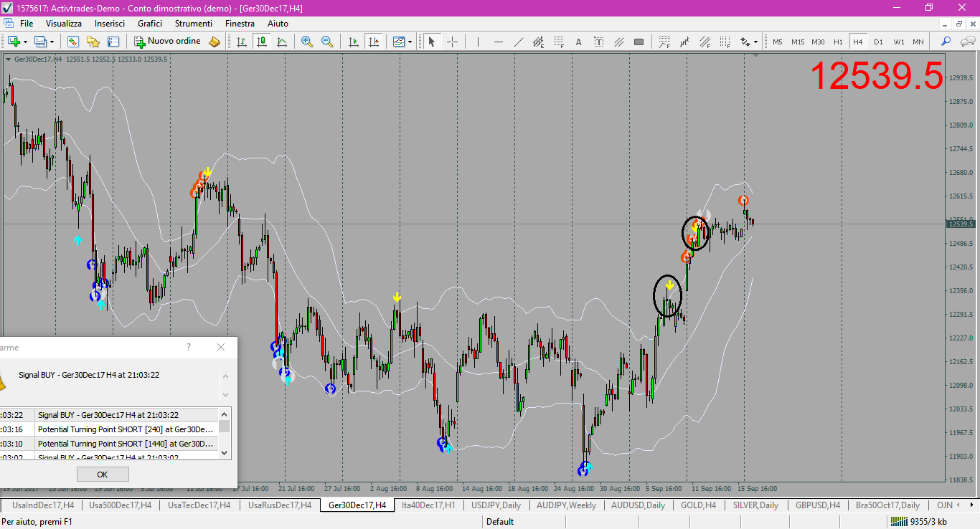This screenshot has width=980, height=529.
Task: Switch chart to bar chart
Action: 242,42
